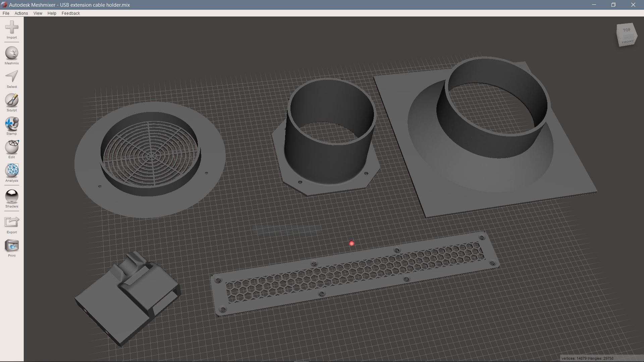Restore down the Meshmixer window
The image size is (644, 362).
pos(613,5)
